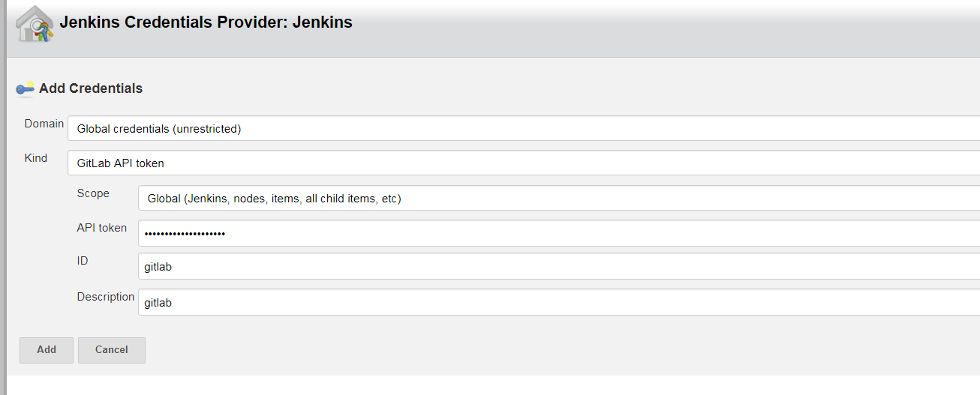This screenshot has width=980, height=395.
Task: Click the ID label text
Action: point(83,261)
